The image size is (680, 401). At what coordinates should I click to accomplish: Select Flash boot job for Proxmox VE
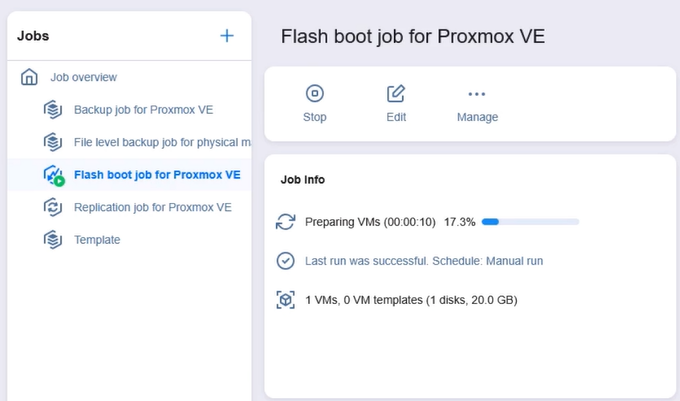(157, 174)
